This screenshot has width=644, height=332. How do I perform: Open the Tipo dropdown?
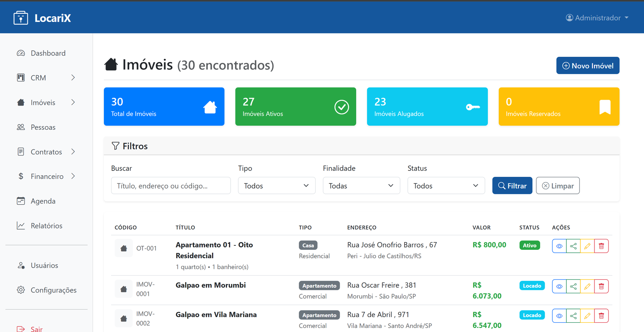click(x=277, y=186)
